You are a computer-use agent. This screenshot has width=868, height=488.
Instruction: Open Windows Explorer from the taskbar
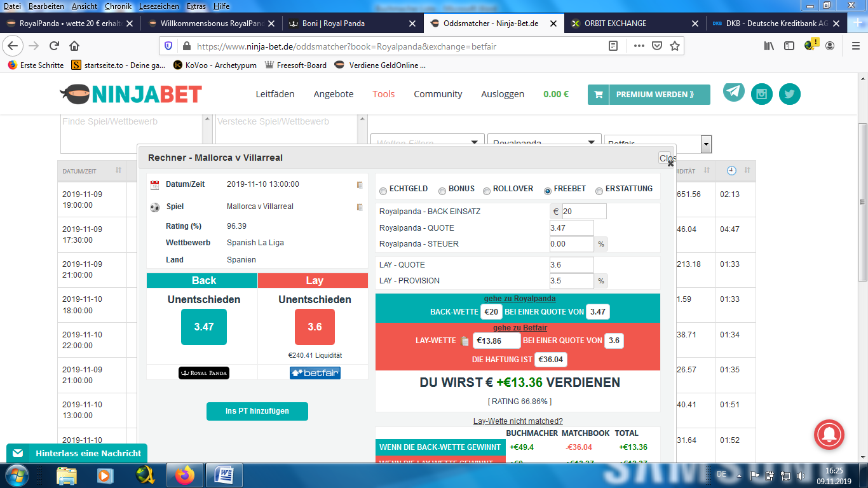67,475
